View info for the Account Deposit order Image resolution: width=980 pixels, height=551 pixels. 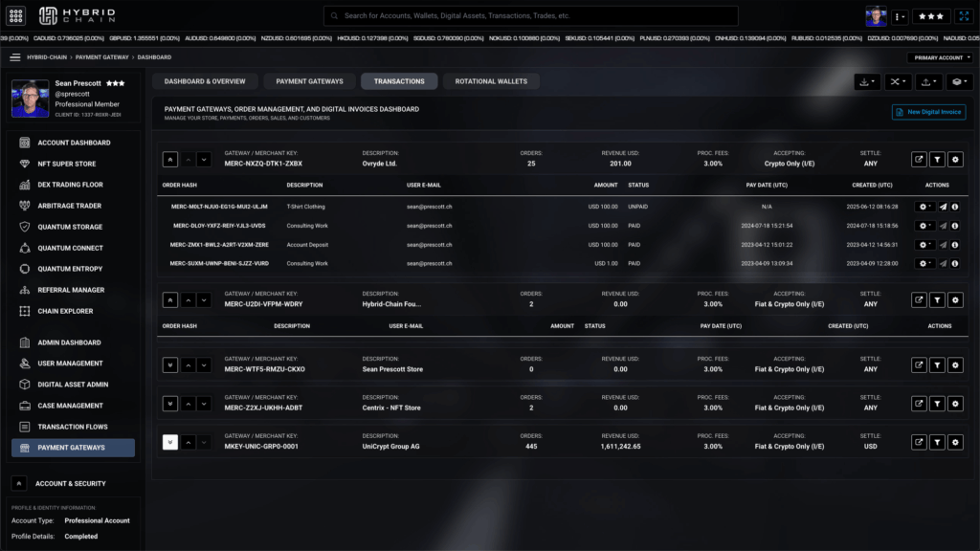955,244
